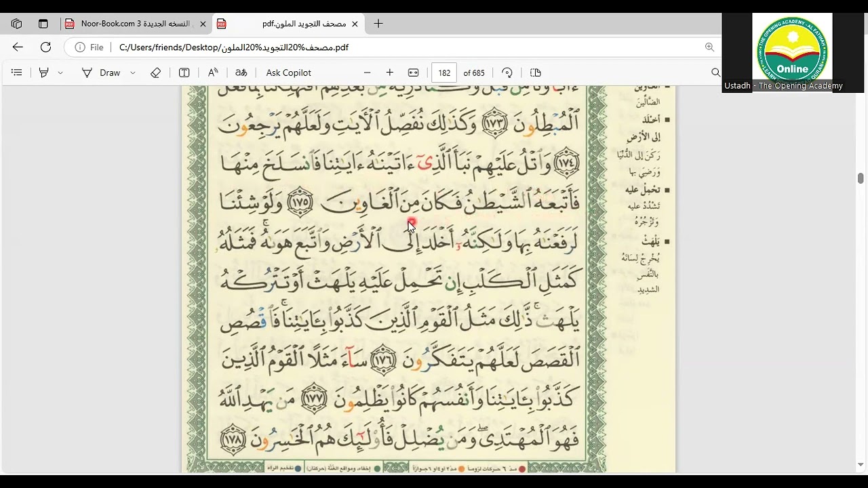This screenshot has height=488, width=868.
Task: Open a new browser tab
Action: tap(378, 24)
